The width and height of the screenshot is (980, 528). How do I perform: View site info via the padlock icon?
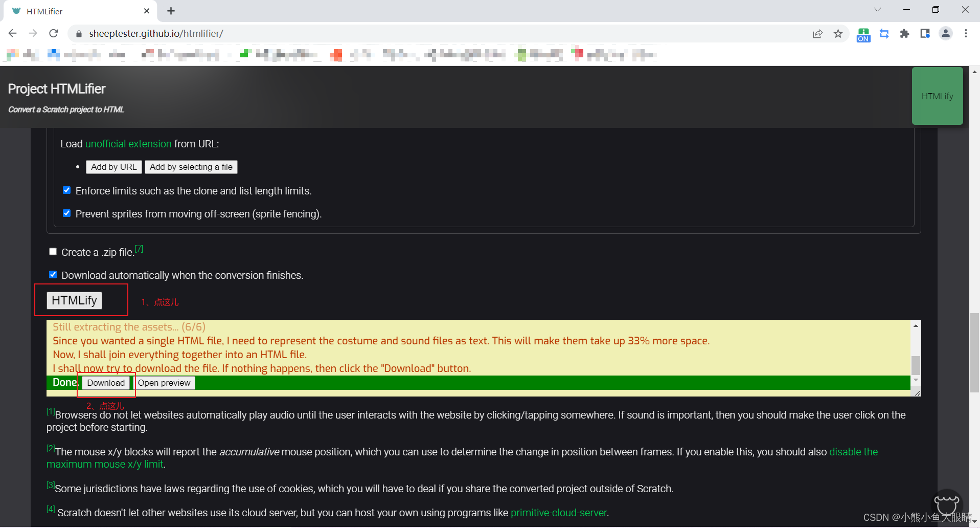tap(79, 34)
